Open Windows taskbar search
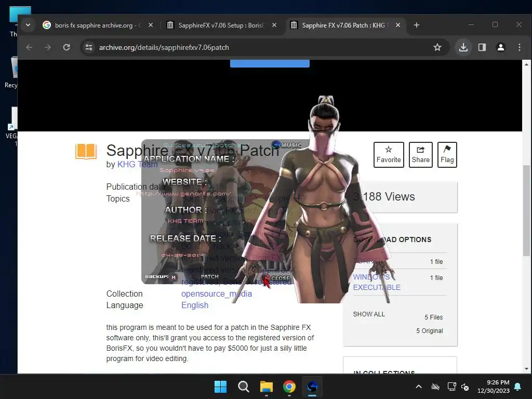Screen dimensions: 532x399 pos(244,387)
